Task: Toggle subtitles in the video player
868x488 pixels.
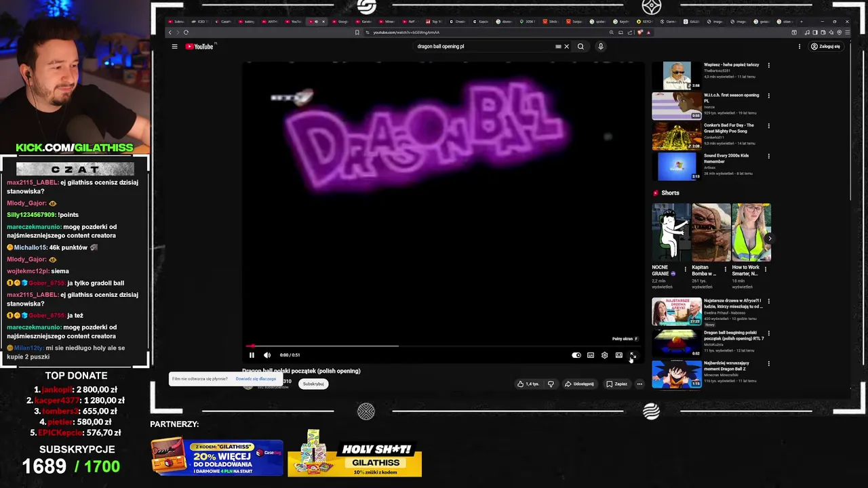Action: click(591, 355)
